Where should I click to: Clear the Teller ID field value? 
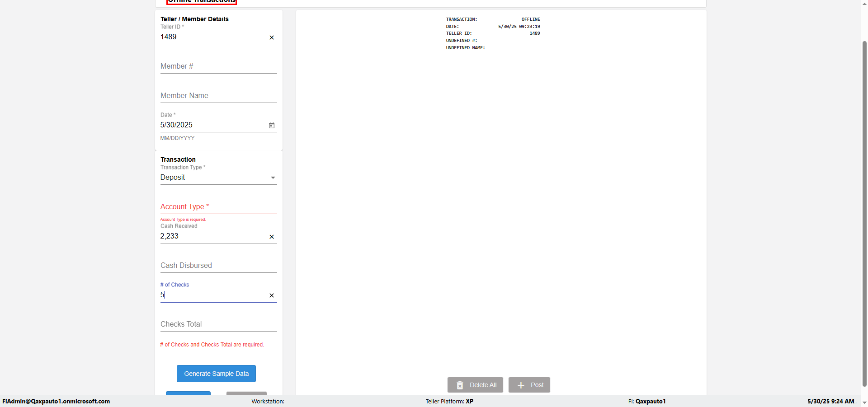point(272,37)
